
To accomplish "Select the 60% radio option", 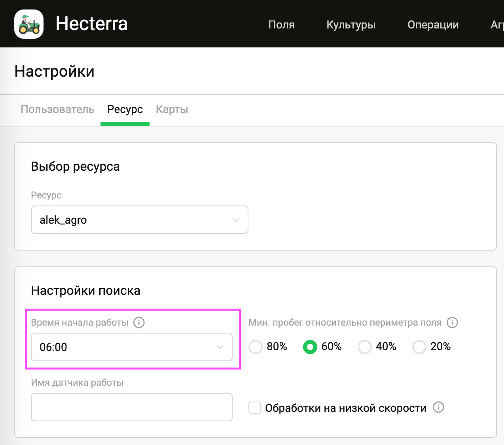I will click(310, 347).
